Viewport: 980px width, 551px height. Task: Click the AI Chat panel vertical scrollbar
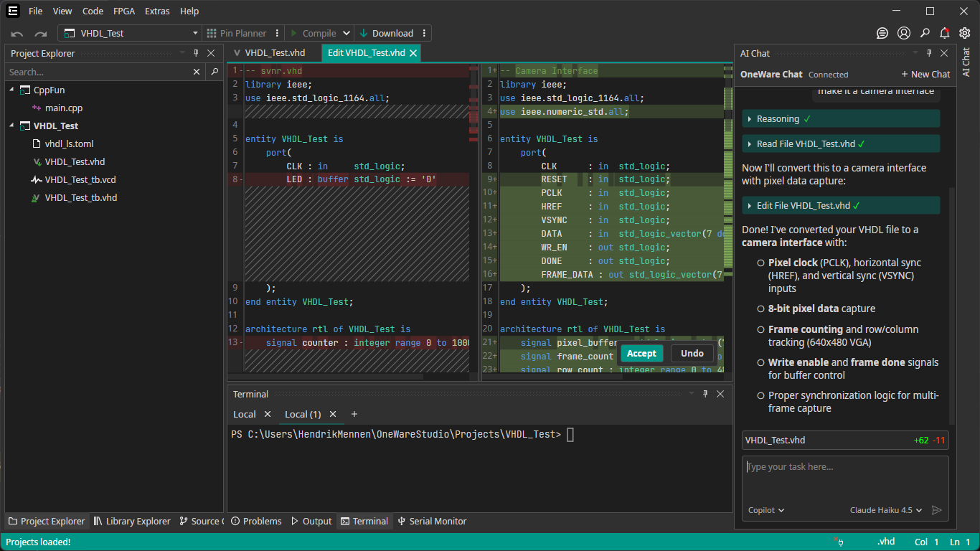[x=952, y=305]
